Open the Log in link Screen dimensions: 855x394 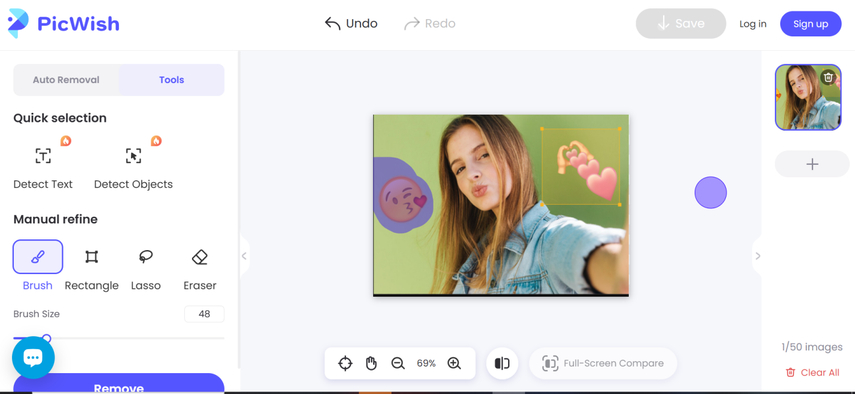[752, 24]
